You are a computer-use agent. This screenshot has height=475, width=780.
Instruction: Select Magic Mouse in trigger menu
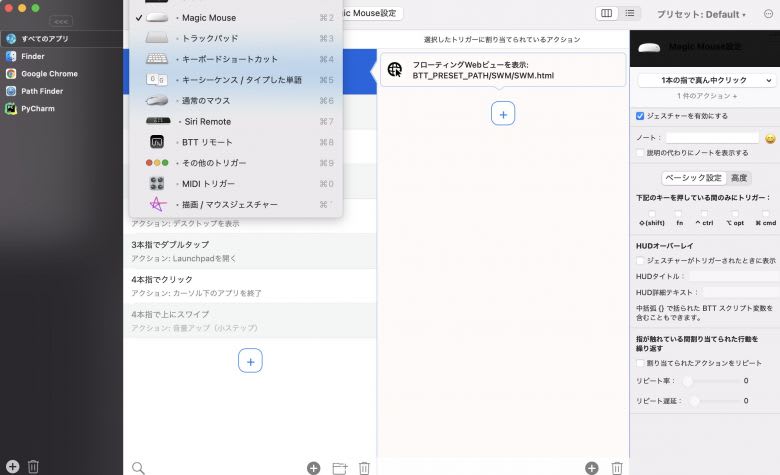(x=236, y=18)
